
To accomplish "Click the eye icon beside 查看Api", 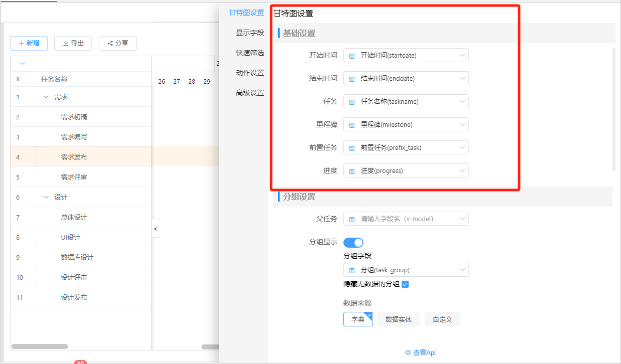I will (x=408, y=352).
